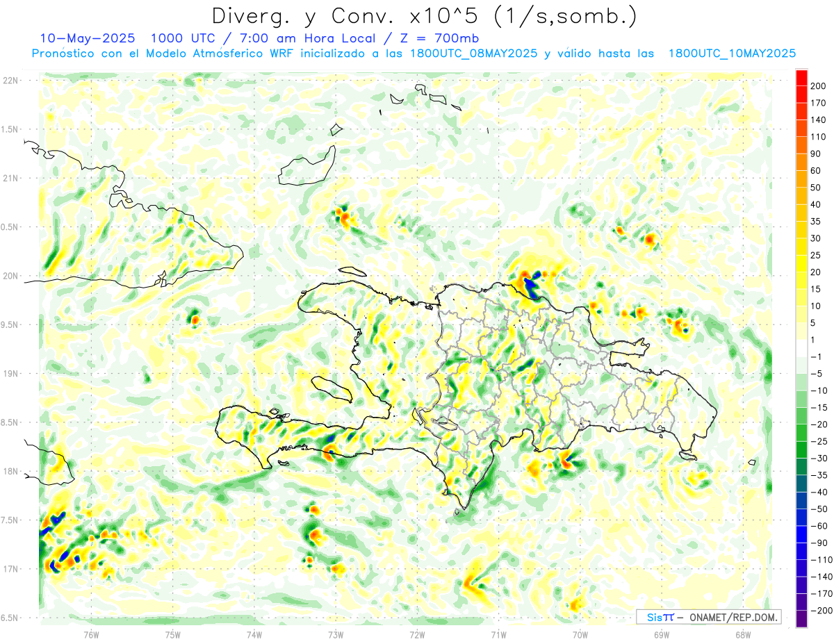Click the "9.5N" latitude label
Image resolution: width=834 pixels, height=644 pixels.
pyautogui.click(x=10, y=325)
